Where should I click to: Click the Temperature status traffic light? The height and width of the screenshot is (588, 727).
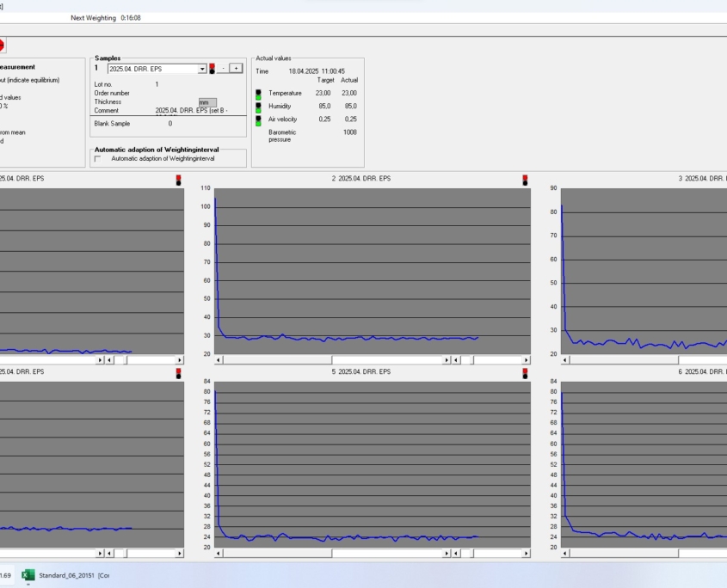coord(257,93)
